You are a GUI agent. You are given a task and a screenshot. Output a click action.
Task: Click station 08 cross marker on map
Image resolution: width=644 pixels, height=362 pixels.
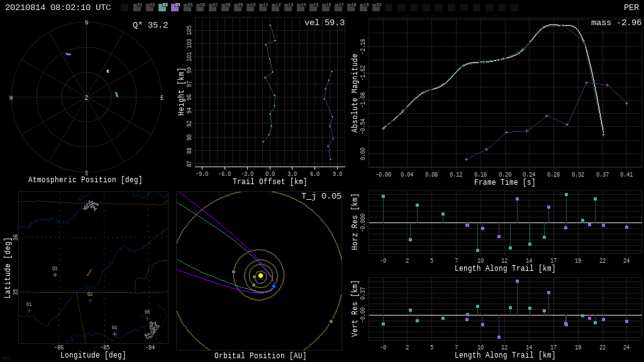[x=147, y=318]
